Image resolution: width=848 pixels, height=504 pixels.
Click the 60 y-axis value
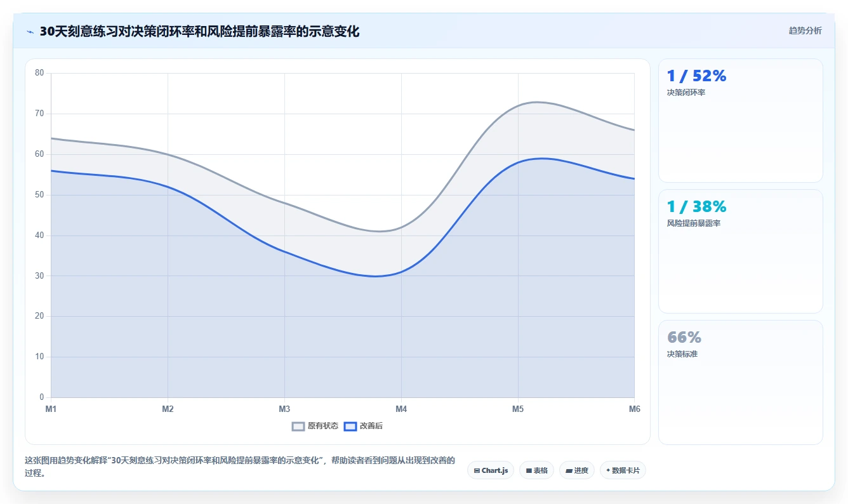(39, 154)
